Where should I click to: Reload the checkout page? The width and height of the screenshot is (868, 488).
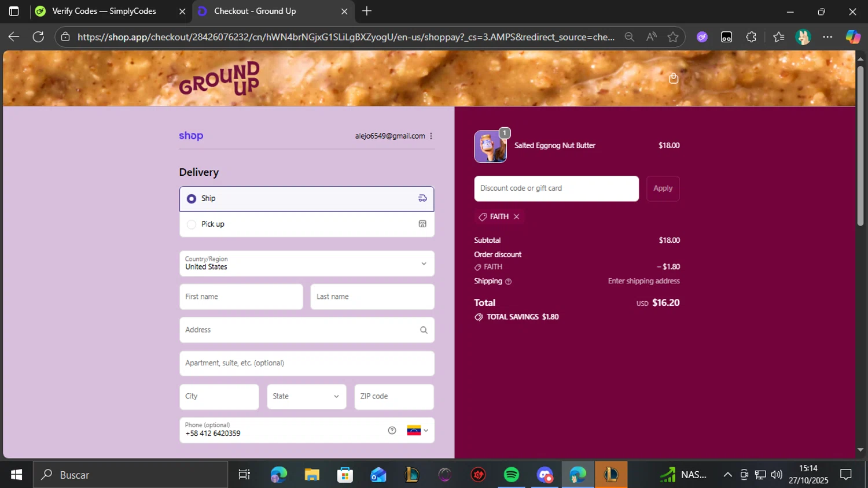(x=38, y=37)
